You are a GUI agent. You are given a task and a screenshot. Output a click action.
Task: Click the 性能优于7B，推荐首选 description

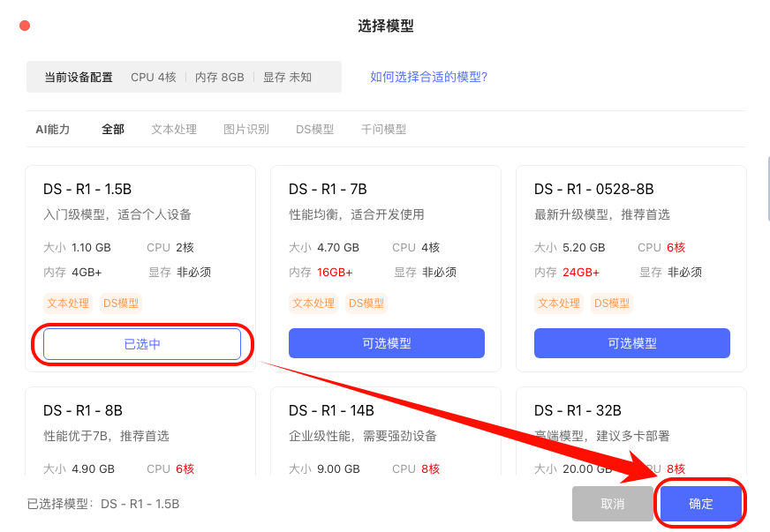point(106,436)
